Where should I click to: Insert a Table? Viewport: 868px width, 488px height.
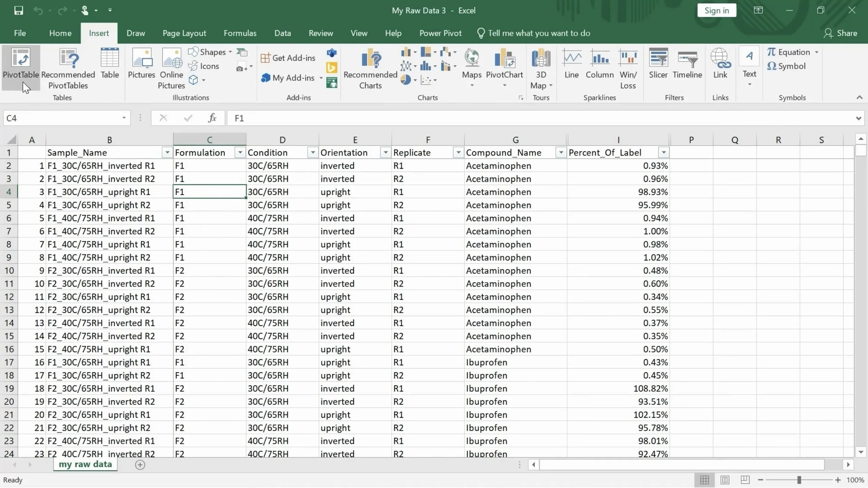pos(109,64)
